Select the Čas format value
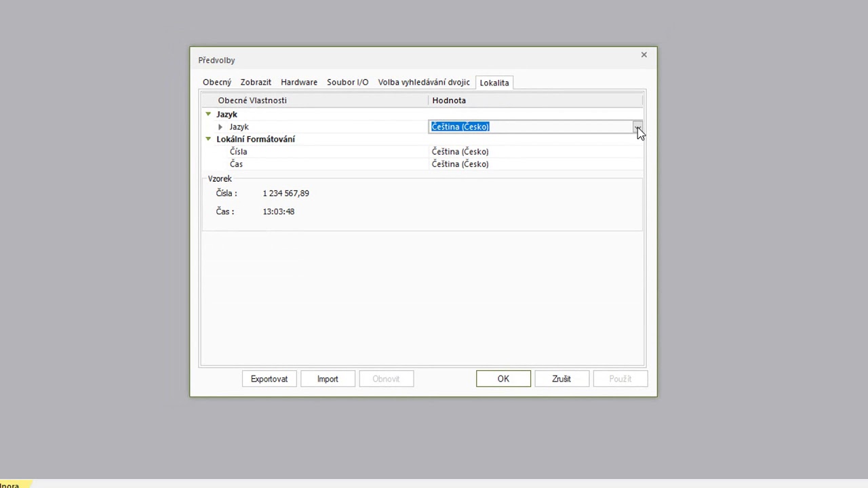Image resolution: width=868 pixels, height=488 pixels. coord(460,164)
